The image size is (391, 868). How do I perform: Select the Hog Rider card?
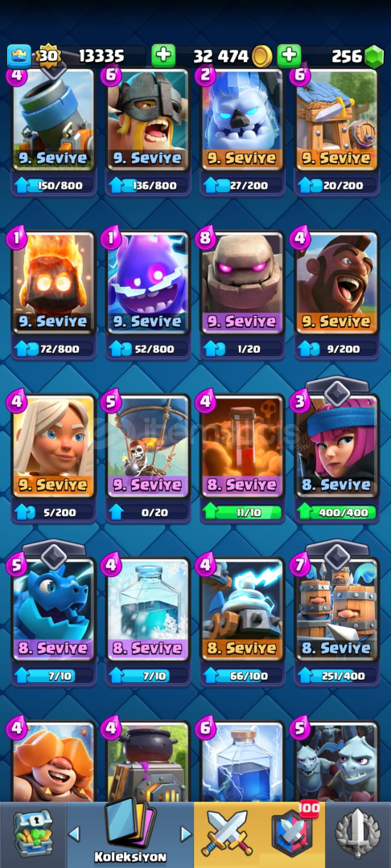tap(337, 284)
